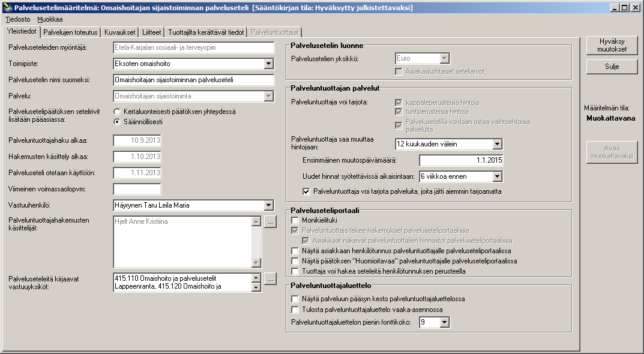Click the Palvelusetelin nimi suomeksi field
This screenshot has width=644, height=354.
pyautogui.click(x=193, y=80)
